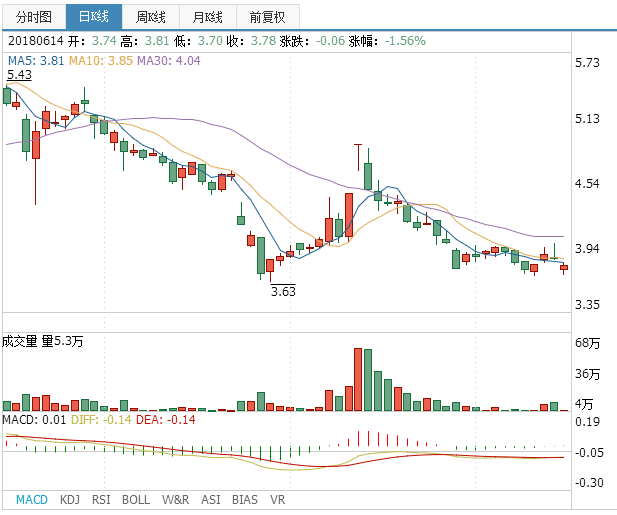This screenshot has height=515, width=617.
Task: Click the 5.73 price axis label
Action: [587, 63]
